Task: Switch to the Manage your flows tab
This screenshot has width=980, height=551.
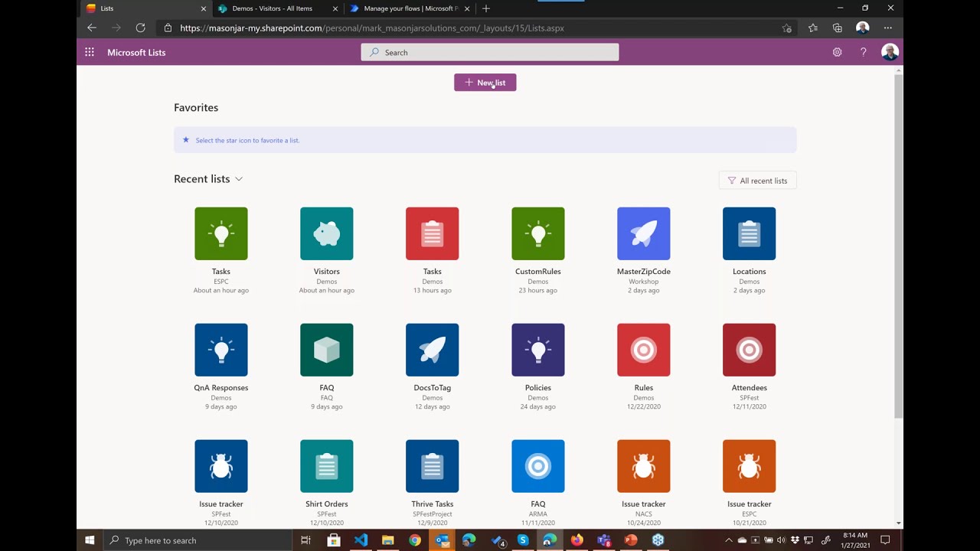Action: pos(410,8)
